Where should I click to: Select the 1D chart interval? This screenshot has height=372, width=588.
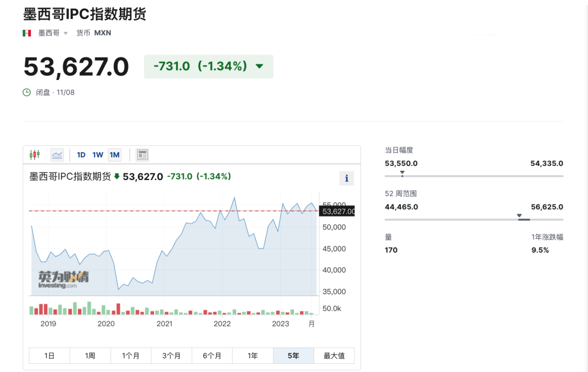[81, 154]
